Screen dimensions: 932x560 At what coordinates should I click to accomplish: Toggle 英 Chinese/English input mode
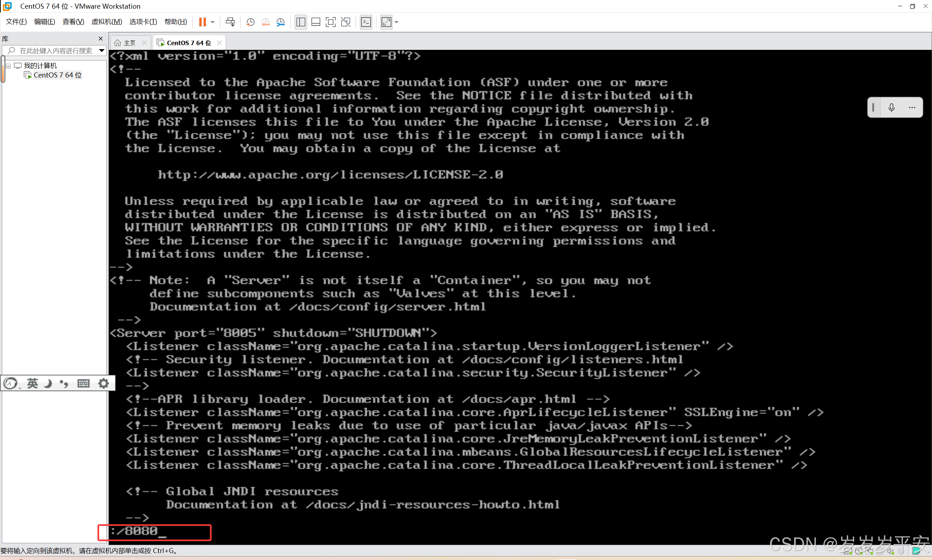point(32,384)
